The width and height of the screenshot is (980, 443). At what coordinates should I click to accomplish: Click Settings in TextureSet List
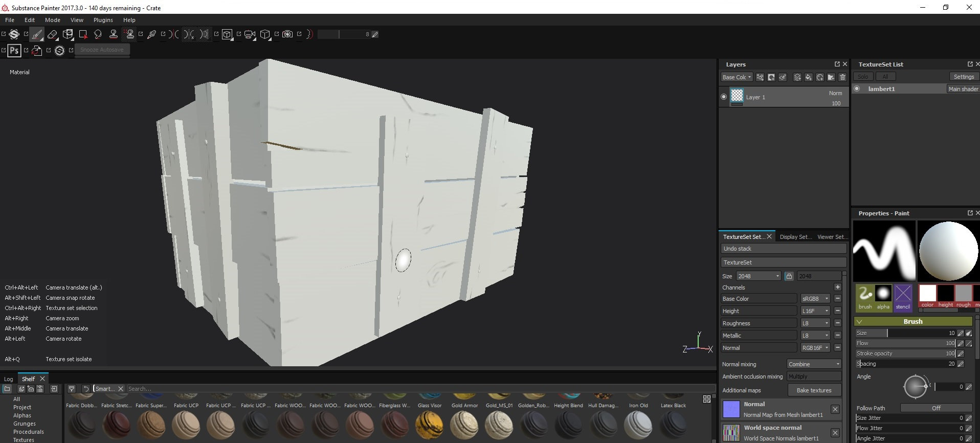964,77
